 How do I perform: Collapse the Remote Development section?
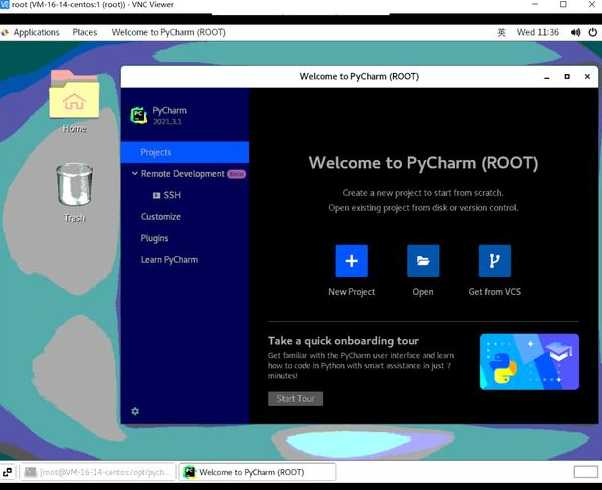(135, 174)
